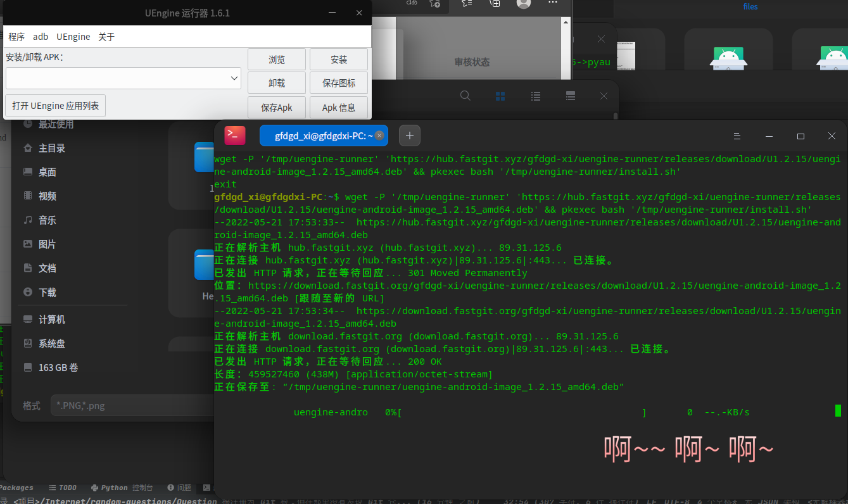Minimize the UEngine runner window
The width and height of the screenshot is (848, 504).
click(331, 13)
